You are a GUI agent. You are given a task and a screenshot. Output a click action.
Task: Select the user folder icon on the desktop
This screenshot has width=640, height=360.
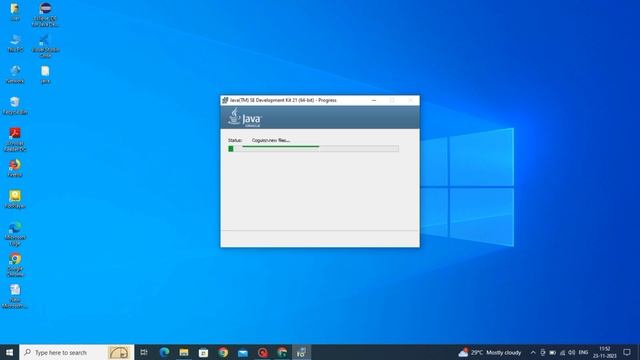pyautogui.click(x=15, y=12)
